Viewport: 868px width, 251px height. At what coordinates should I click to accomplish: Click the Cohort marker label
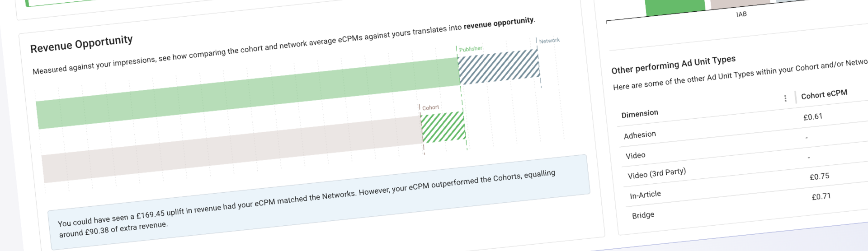(x=430, y=107)
